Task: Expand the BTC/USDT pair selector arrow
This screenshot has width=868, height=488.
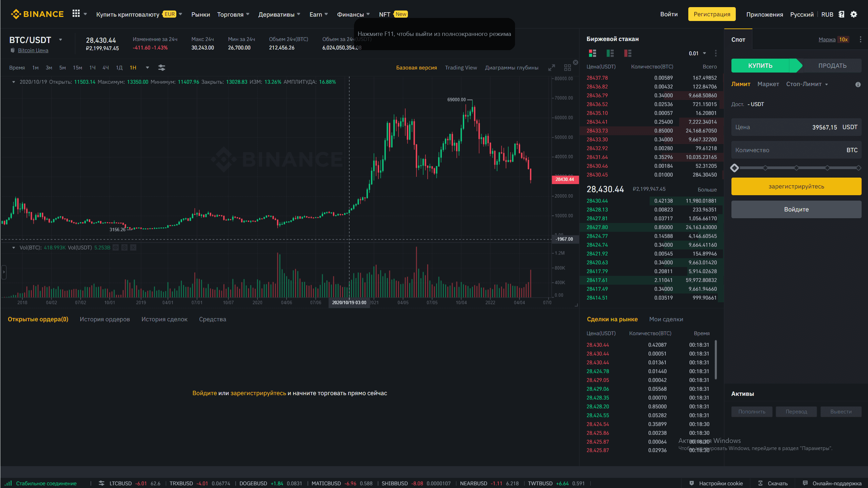Action: click(60, 40)
